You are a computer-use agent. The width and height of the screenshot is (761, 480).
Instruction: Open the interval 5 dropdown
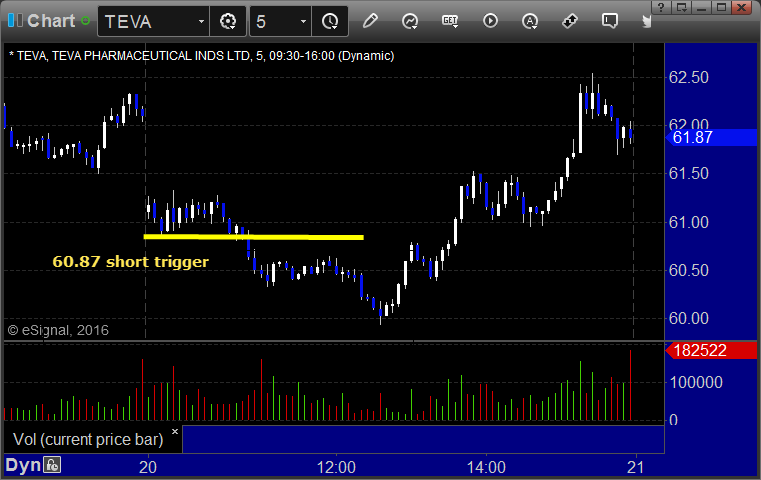[303, 21]
